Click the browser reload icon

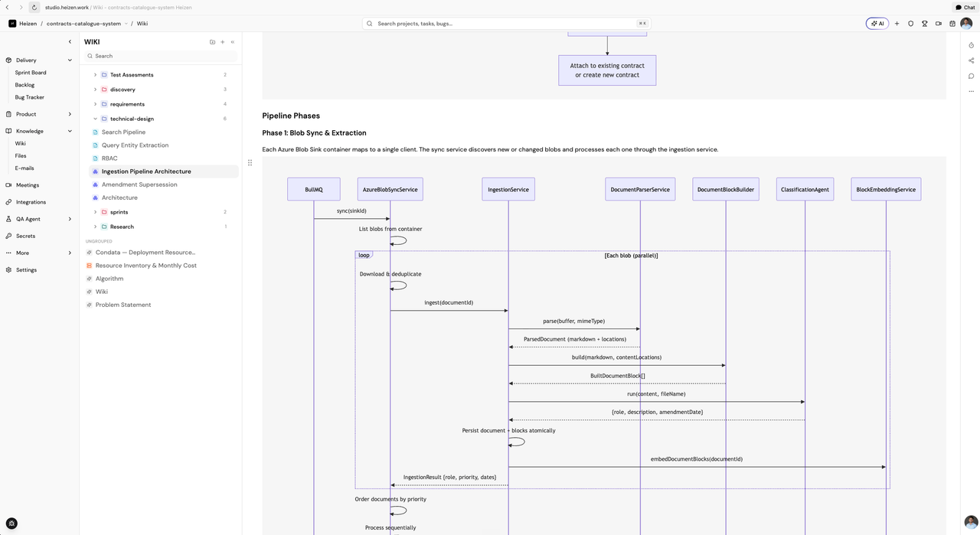(34, 7)
